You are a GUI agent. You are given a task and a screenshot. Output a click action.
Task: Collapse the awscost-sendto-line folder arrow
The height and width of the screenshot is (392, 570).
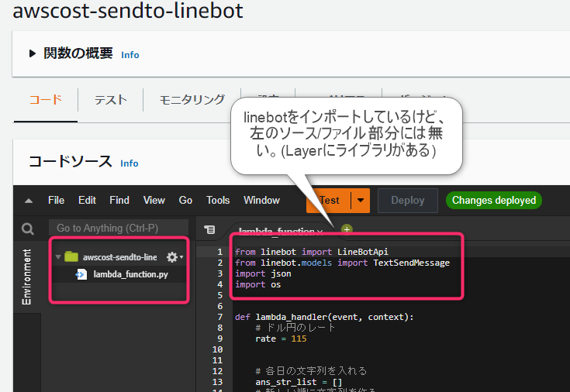coord(58,257)
